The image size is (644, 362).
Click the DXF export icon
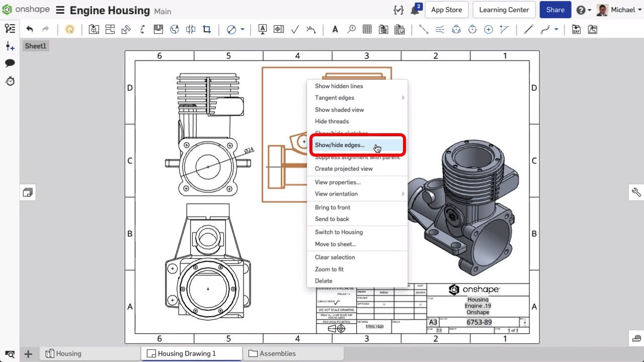click(577, 30)
